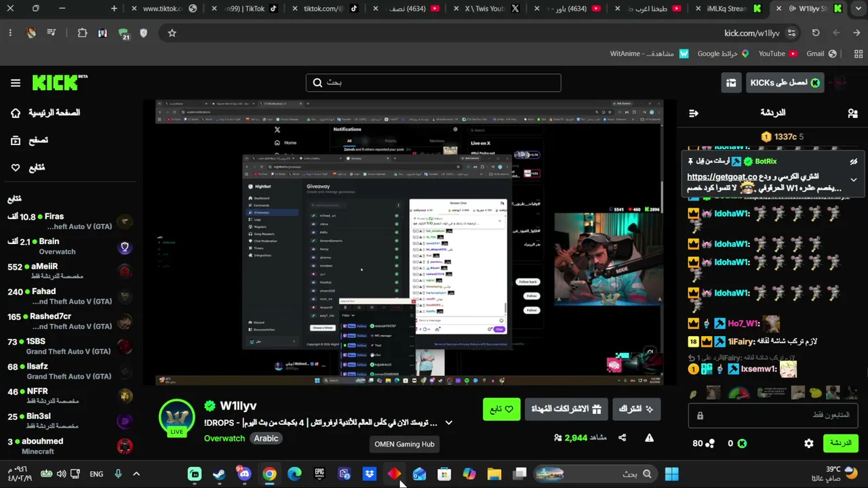
Task: Click the Arabic language tag
Action: point(266,439)
